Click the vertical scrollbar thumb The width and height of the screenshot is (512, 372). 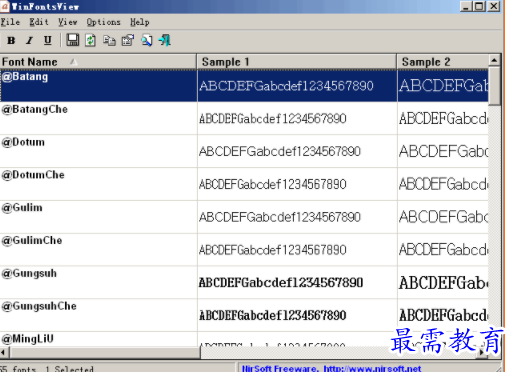[494, 86]
